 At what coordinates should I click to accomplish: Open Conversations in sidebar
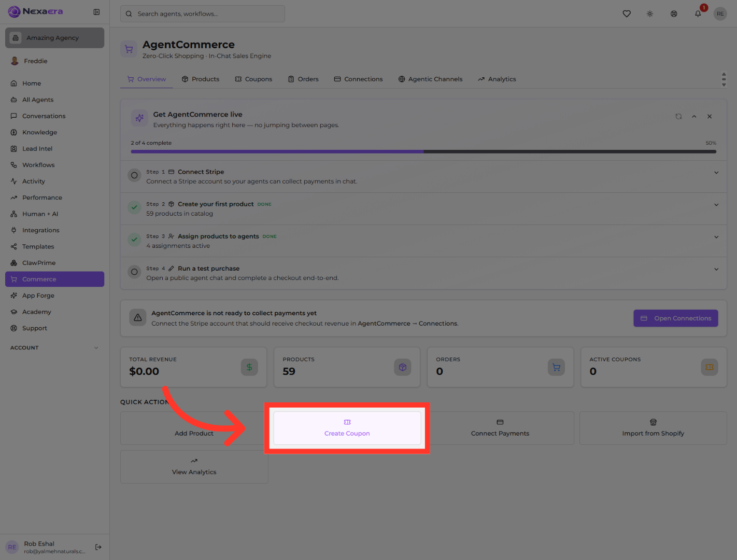click(x=54, y=116)
